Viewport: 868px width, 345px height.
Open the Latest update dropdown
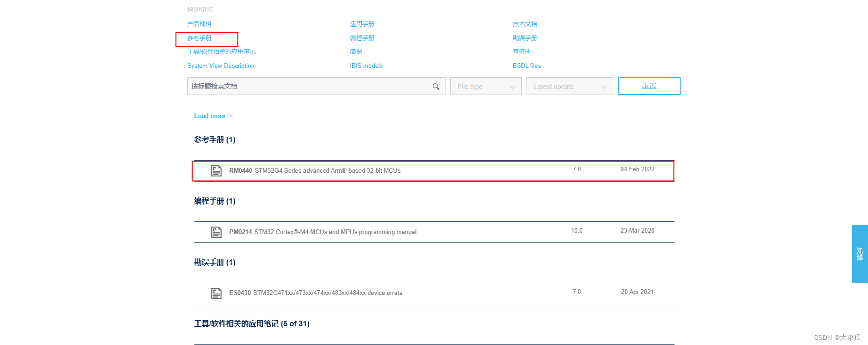[570, 87]
